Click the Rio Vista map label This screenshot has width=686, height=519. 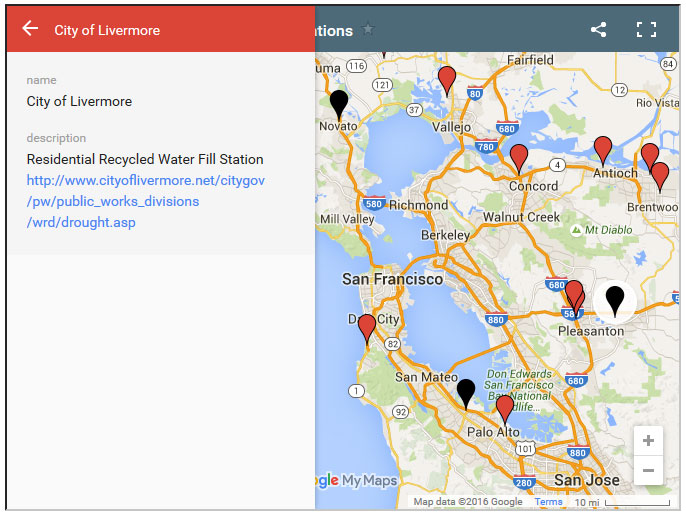click(x=658, y=103)
